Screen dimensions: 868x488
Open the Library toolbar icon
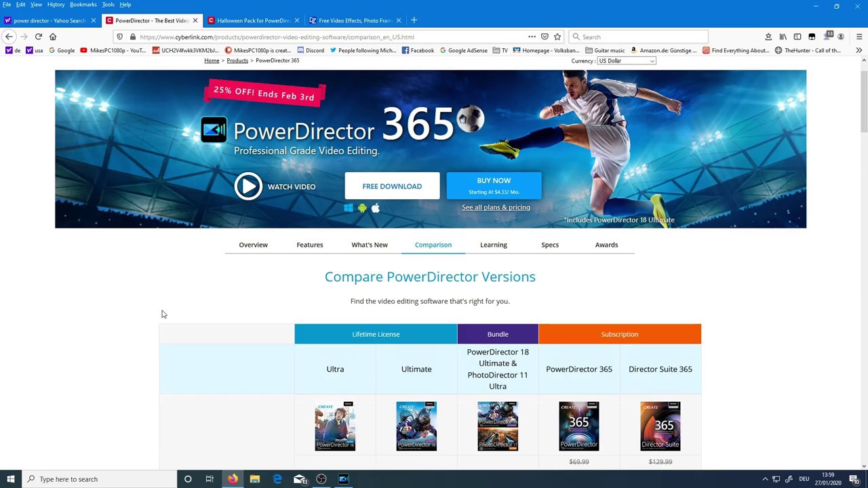click(x=783, y=37)
